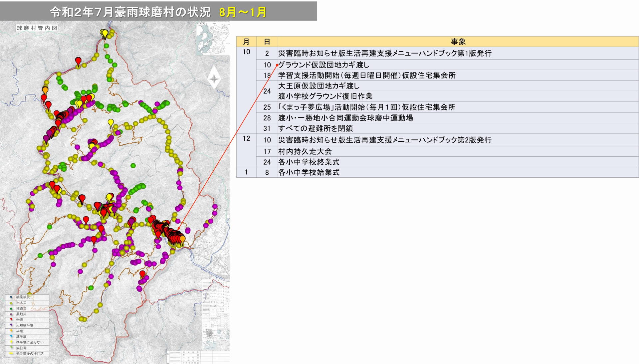The width and height of the screenshot is (639, 364).
Task: Click day cell 8 in the table
Action: [x=267, y=172]
